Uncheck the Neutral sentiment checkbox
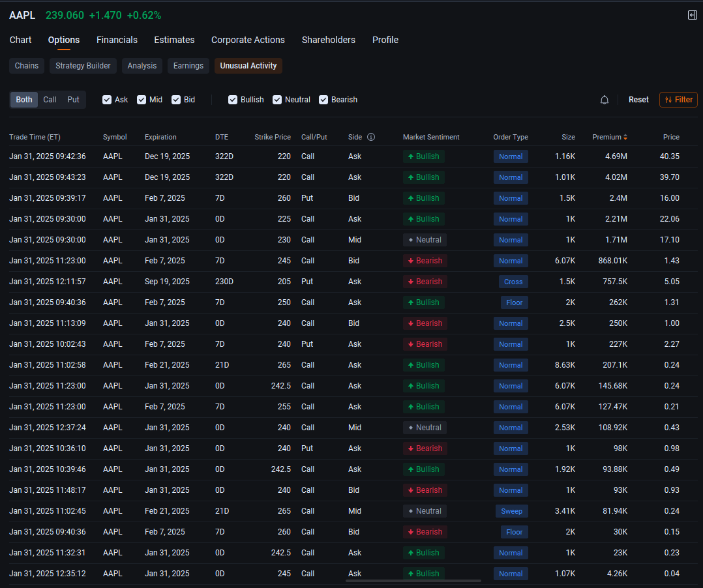703x588 pixels. tap(277, 100)
